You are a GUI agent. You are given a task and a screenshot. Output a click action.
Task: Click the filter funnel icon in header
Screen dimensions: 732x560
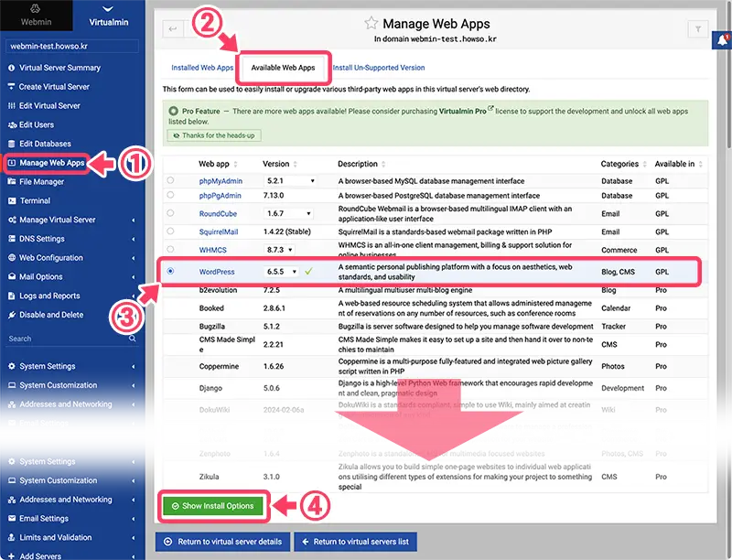[698, 29]
